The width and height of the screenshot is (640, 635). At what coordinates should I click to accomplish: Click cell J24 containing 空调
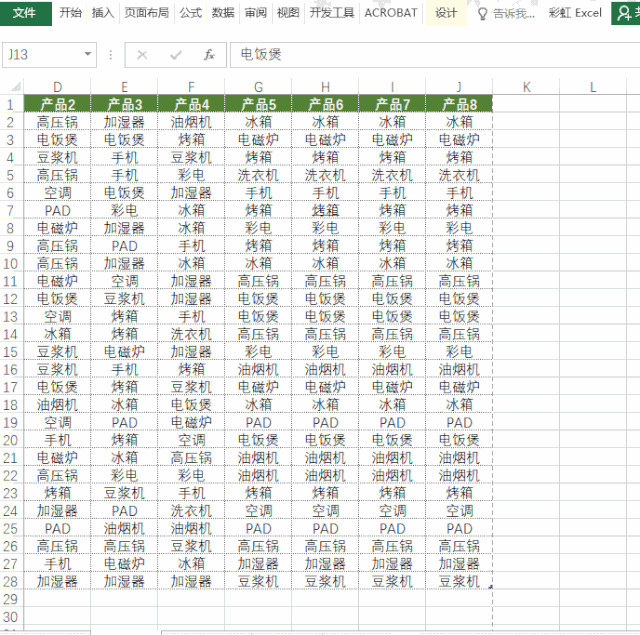[459, 511]
